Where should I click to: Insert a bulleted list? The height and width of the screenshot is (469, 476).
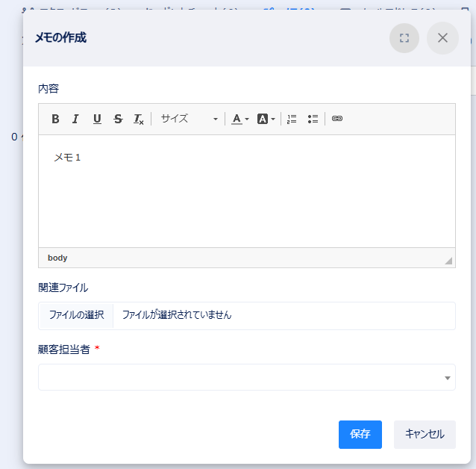point(313,119)
